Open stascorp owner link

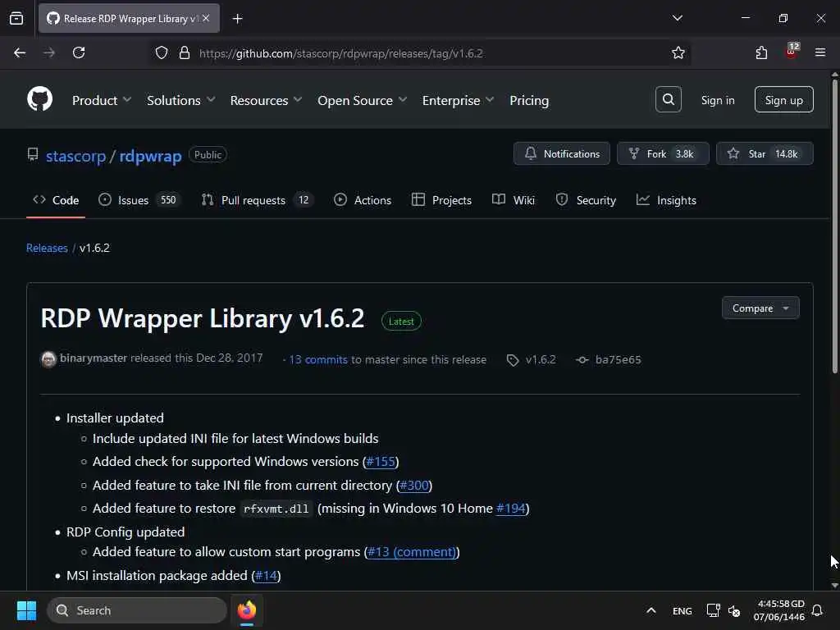click(75, 156)
